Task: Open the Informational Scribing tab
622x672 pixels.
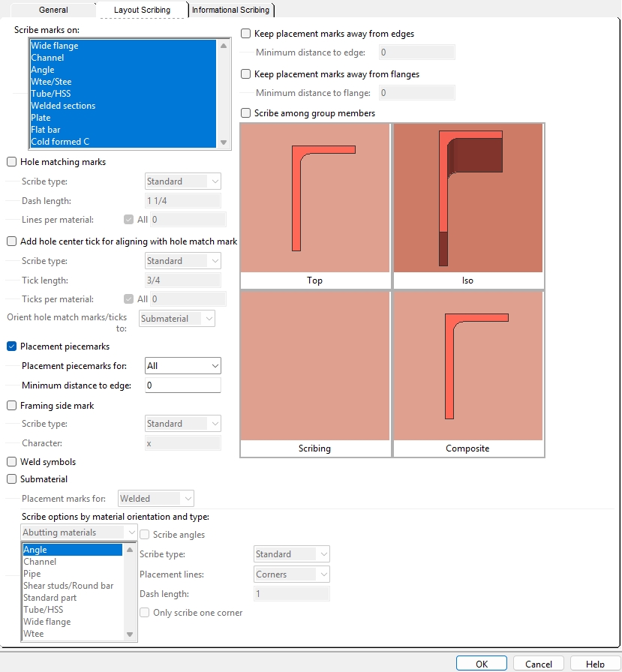Action: pyautogui.click(x=230, y=10)
